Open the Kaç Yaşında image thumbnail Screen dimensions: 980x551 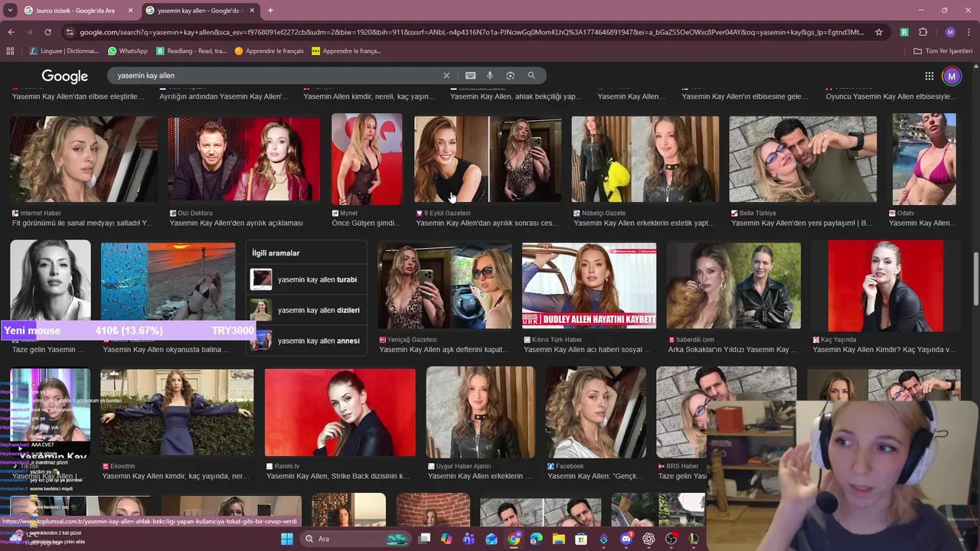pos(886,286)
